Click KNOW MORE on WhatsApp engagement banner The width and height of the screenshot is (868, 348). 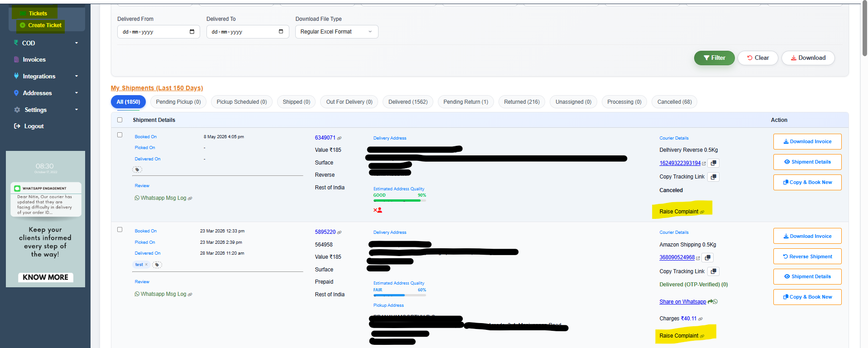45,277
